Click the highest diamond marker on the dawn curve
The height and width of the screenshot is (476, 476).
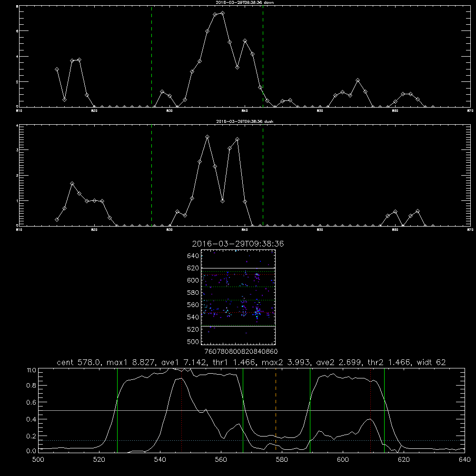tap(222, 13)
